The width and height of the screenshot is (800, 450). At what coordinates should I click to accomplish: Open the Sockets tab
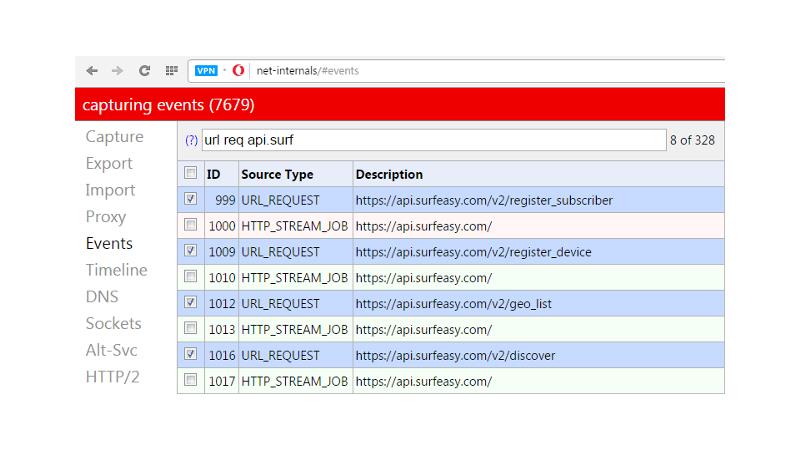point(113,323)
